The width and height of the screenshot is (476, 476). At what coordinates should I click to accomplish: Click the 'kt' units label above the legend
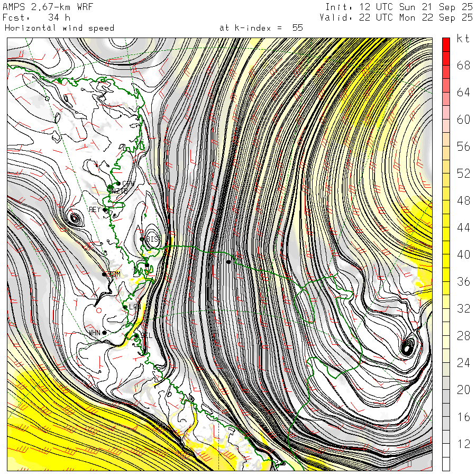(463, 39)
